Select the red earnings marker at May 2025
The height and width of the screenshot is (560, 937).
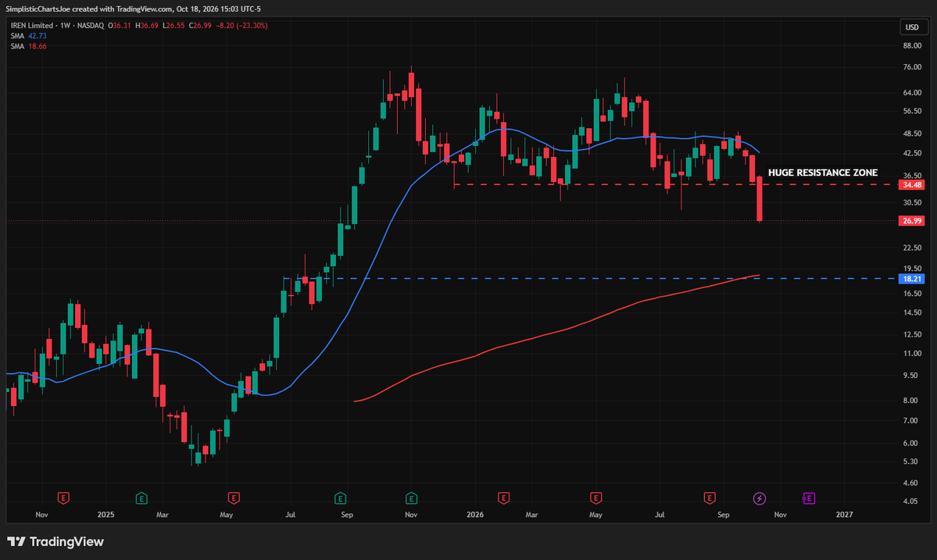click(234, 498)
